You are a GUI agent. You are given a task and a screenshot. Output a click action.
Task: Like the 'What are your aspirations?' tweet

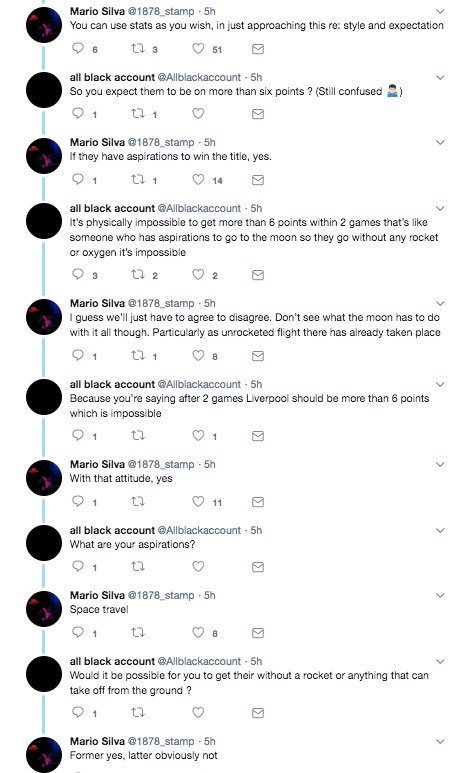point(198,566)
